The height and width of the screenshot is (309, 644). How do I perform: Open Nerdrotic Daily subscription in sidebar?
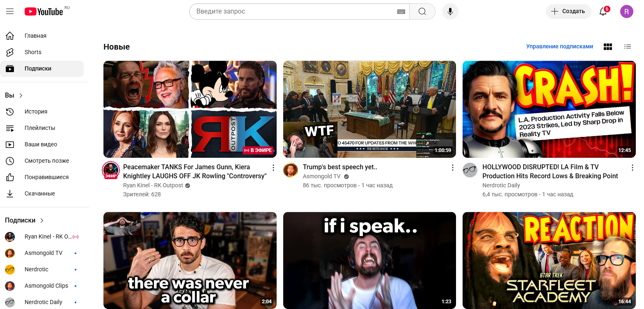point(42,302)
